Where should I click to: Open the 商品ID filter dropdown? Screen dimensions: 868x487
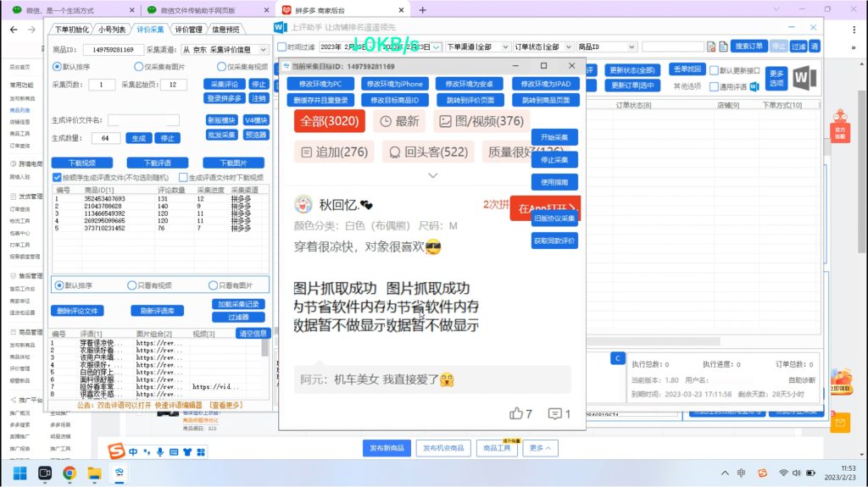(x=606, y=47)
